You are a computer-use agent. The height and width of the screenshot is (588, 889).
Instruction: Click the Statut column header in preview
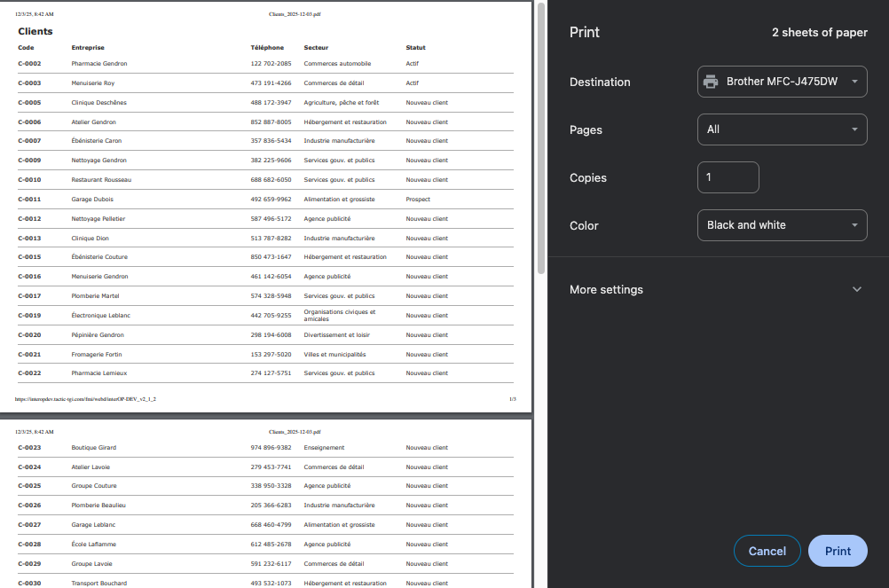415,48
